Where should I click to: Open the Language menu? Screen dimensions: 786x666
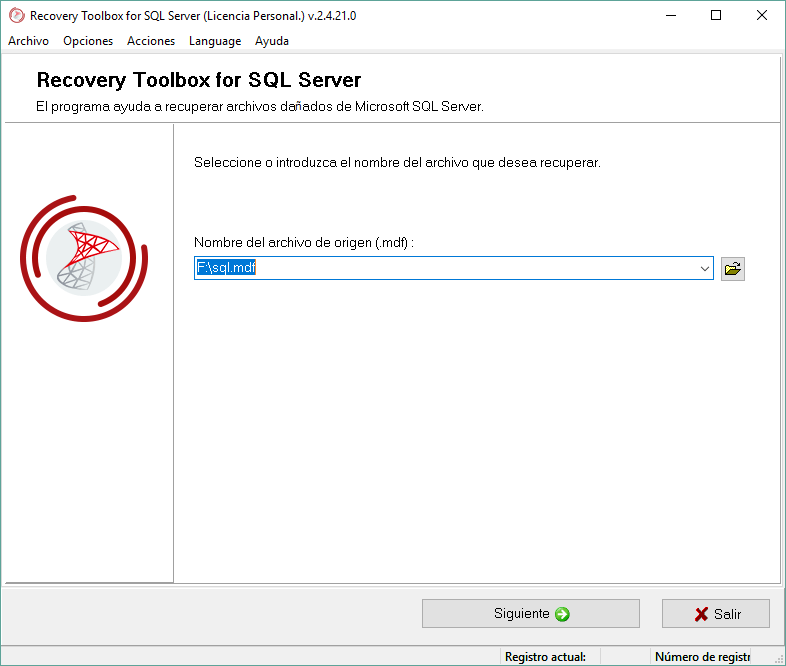[215, 41]
